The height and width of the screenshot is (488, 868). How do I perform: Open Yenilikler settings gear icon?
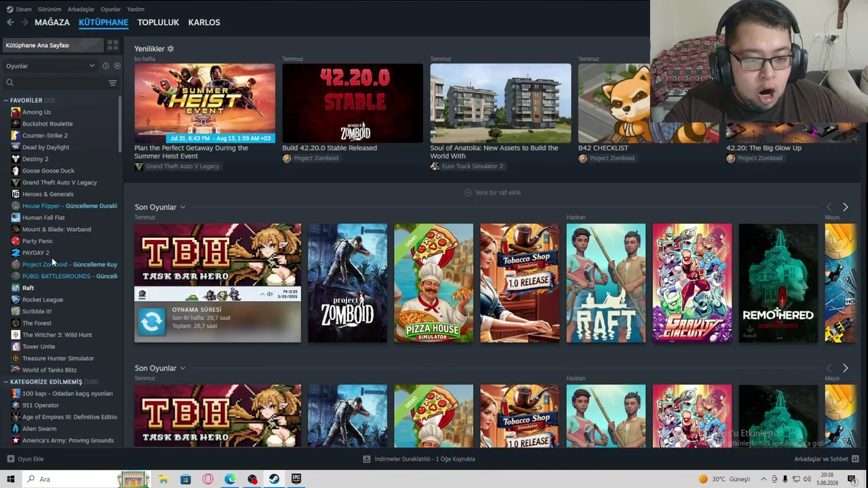coord(170,49)
